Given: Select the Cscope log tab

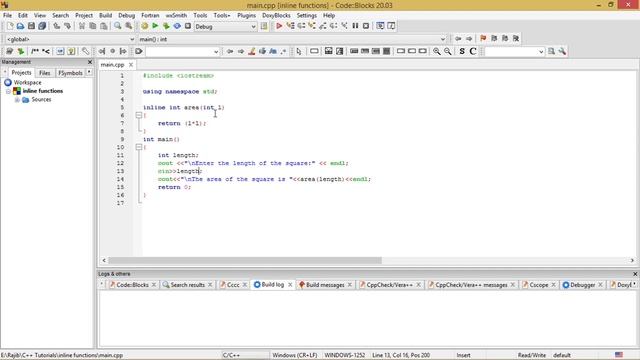Looking at the screenshot, I should click(x=538, y=285).
